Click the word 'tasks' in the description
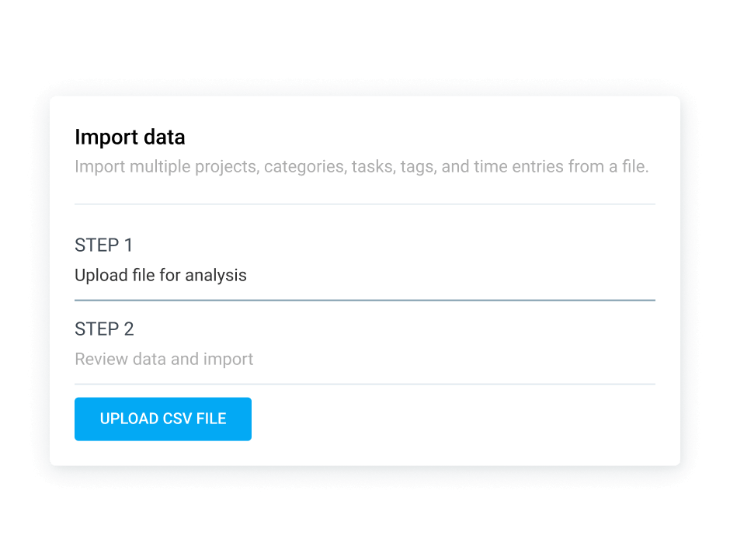This screenshot has width=730, height=560. click(x=373, y=167)
